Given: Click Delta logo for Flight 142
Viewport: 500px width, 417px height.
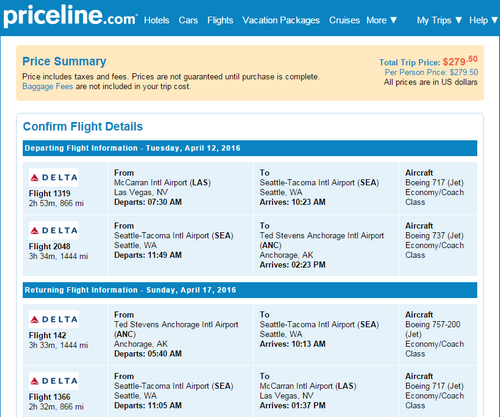Looking at the screenshot, I should [x=54, y=319].
